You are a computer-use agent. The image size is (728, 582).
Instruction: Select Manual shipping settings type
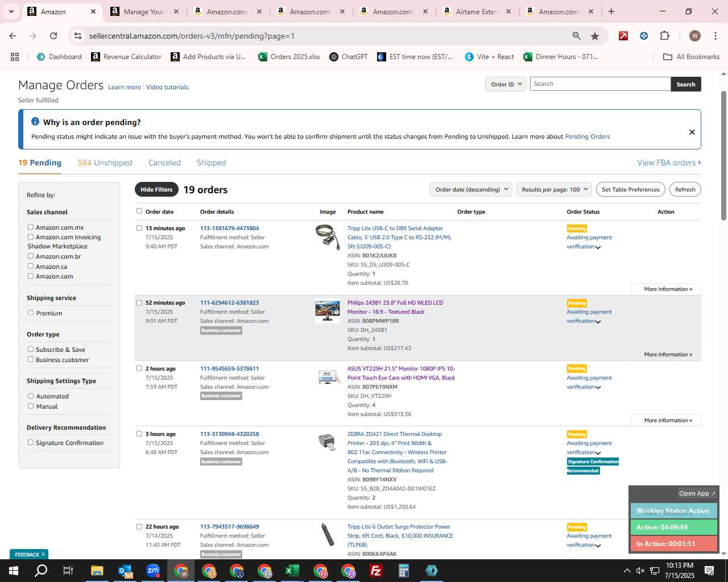[31, 406]
